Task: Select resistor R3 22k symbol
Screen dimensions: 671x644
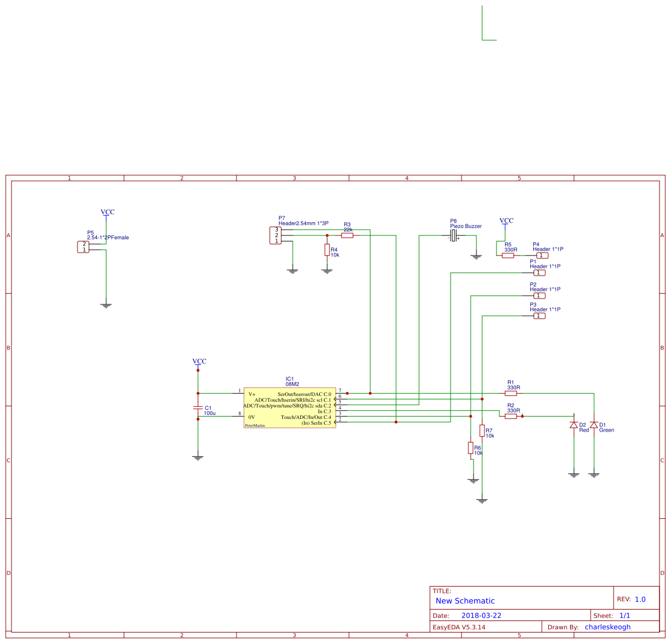Action: point(347,235)
